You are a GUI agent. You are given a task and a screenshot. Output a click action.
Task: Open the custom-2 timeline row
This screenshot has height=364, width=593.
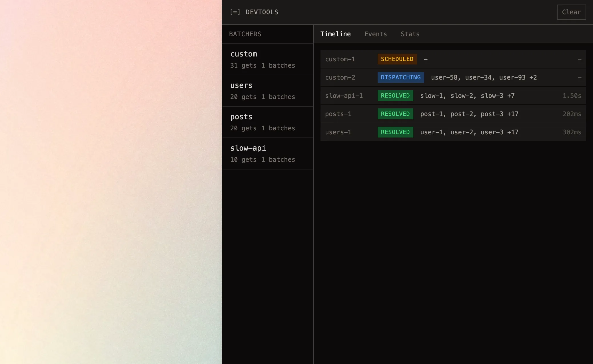click(x=453, y=77)
